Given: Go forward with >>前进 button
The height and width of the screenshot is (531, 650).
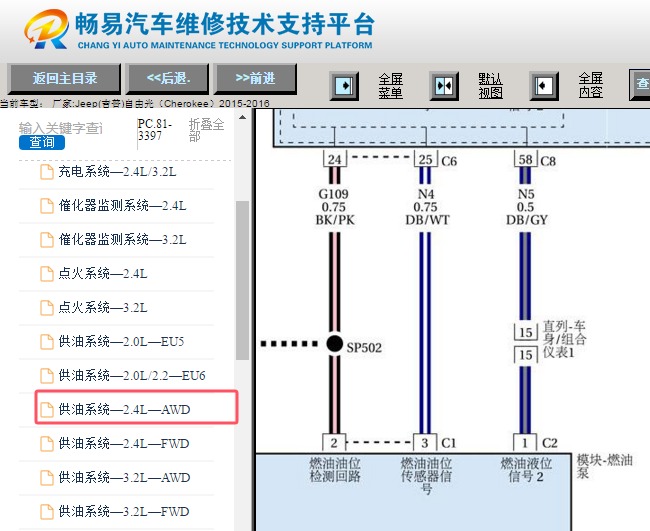Looking at the screenshot, I should coord(255,79).
